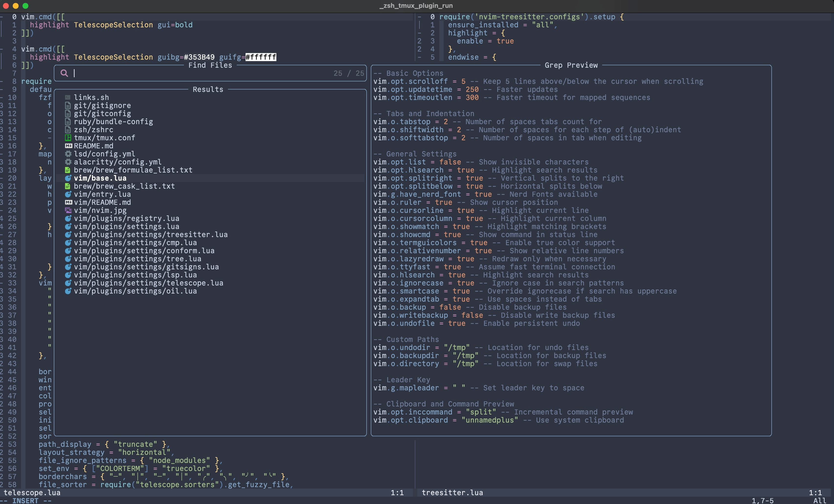Screen dimensions: 834x504
Task: Click the file icon beside zsh/zshrc
Action: (x=68, y=130)
